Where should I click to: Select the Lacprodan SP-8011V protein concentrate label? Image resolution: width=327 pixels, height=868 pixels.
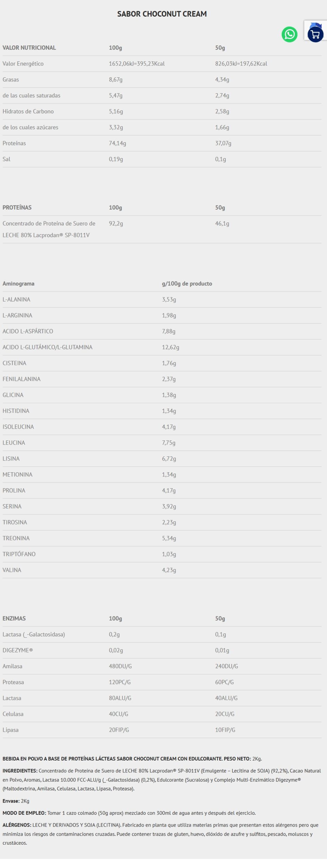coord(49,229)
